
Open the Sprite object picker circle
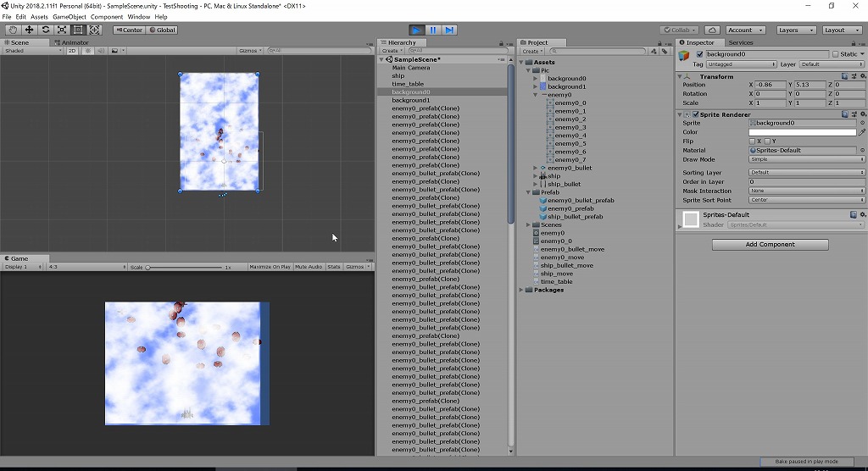(862, 123)
